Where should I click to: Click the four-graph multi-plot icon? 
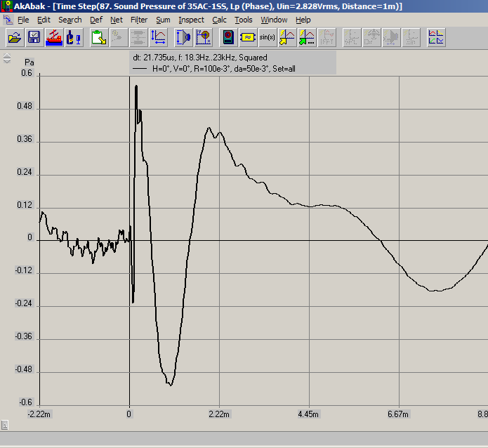436,37
